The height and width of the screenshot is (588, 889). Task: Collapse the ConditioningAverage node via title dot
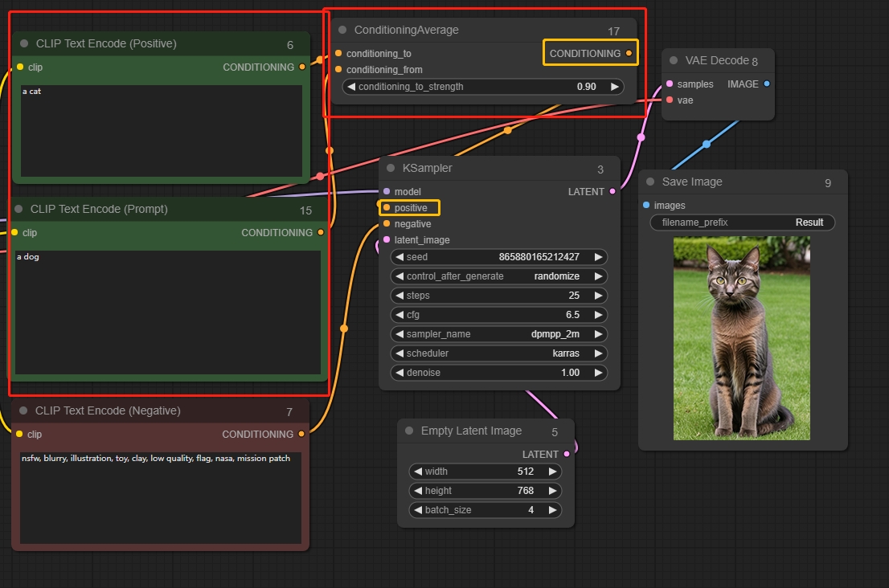(x=342, y=31)
